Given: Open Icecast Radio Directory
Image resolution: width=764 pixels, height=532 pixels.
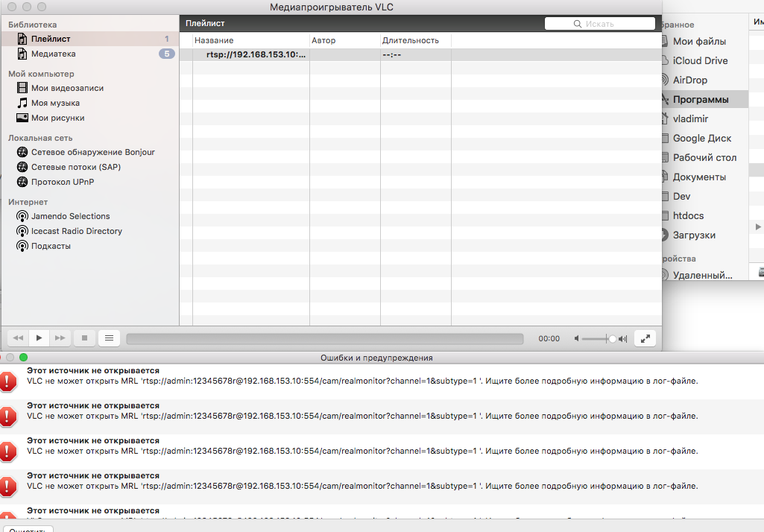Looking at the screenshot, I should click(x=76, y=231).
